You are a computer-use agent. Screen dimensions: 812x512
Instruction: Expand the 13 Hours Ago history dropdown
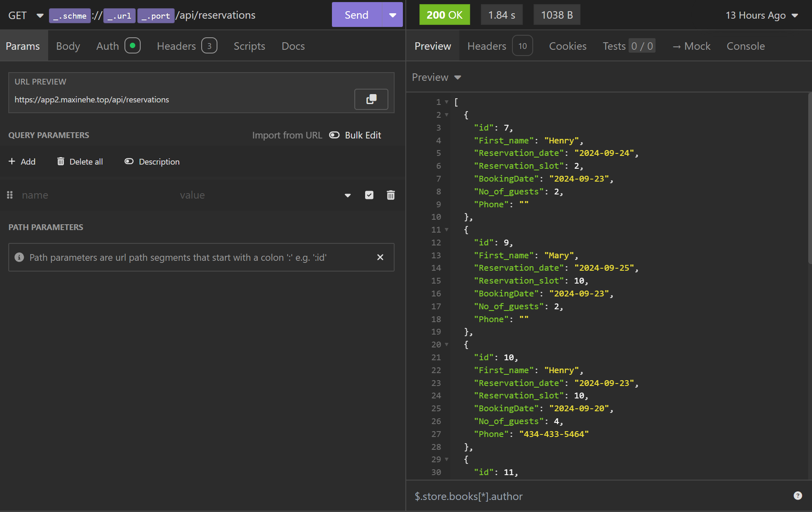[x=762, y=15]
